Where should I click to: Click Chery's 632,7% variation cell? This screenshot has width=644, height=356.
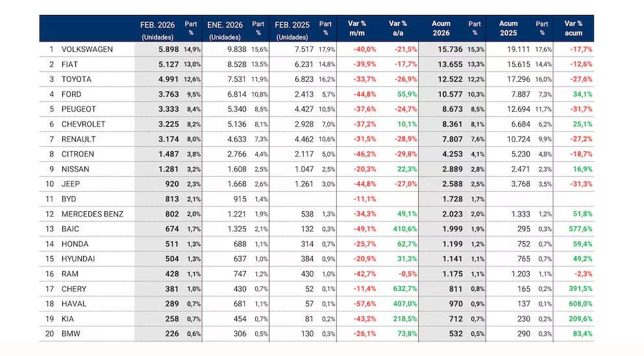(403, 289)
